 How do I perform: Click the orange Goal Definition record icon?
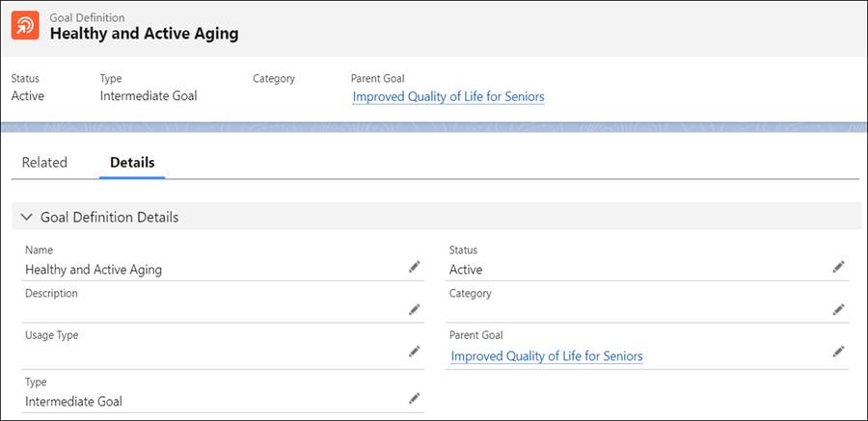pos(25,25)
